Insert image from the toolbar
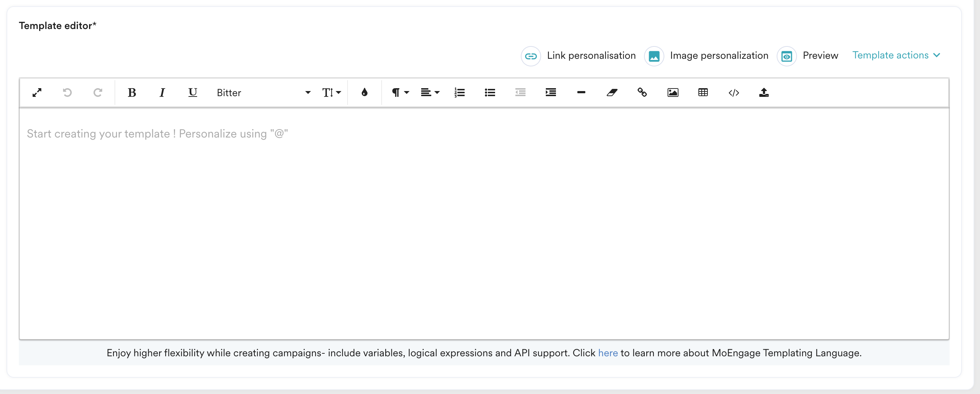980x394 pixels. [x=673, y=93]
